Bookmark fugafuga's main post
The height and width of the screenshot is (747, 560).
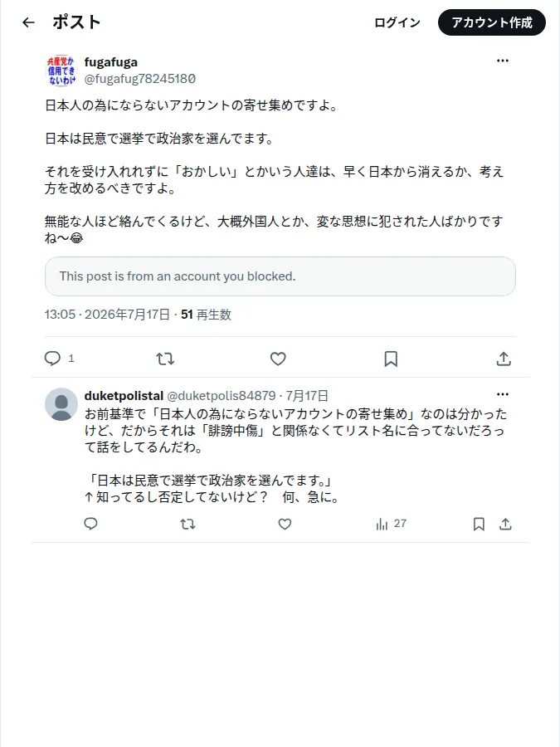(391, 359)
